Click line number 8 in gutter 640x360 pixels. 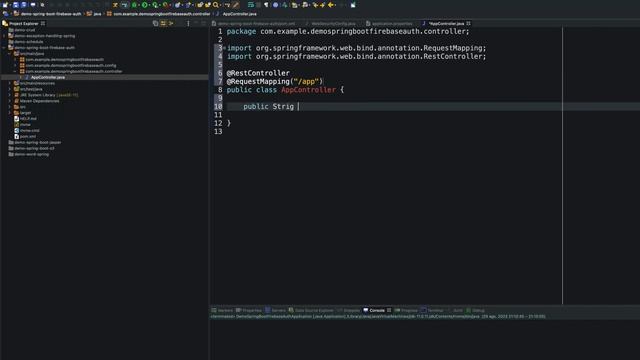tap(220, 90)
